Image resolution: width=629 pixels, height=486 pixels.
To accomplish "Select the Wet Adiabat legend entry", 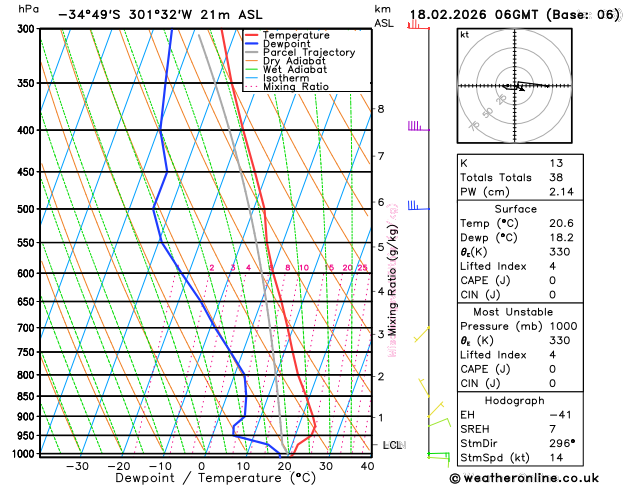I will pos(286,69).
